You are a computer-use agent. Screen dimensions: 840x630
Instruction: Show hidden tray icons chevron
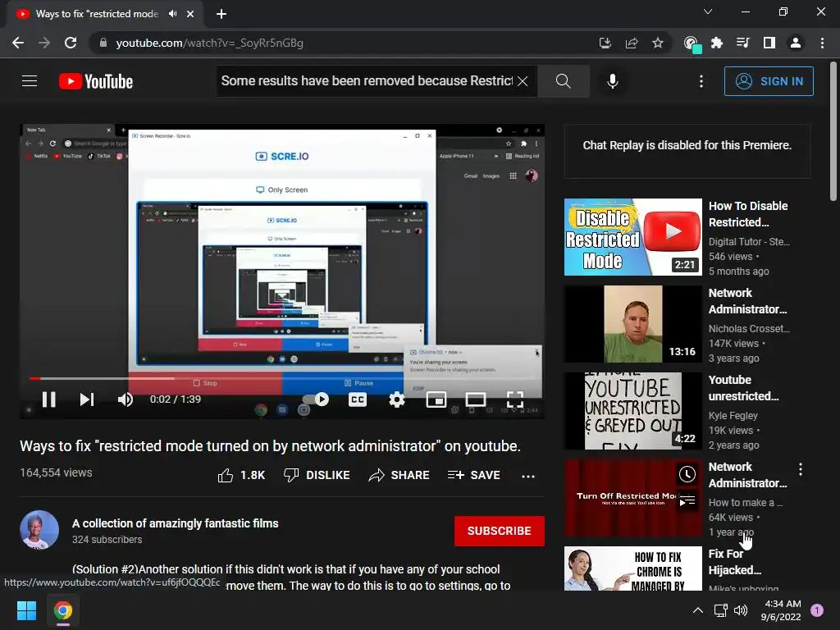pyautogui.click(x=698, y=610)
